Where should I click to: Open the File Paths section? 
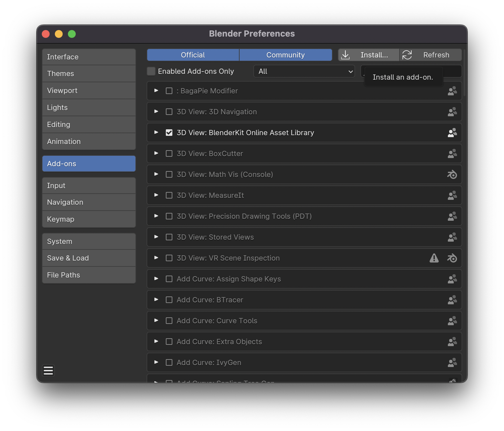tap(89, 275)
